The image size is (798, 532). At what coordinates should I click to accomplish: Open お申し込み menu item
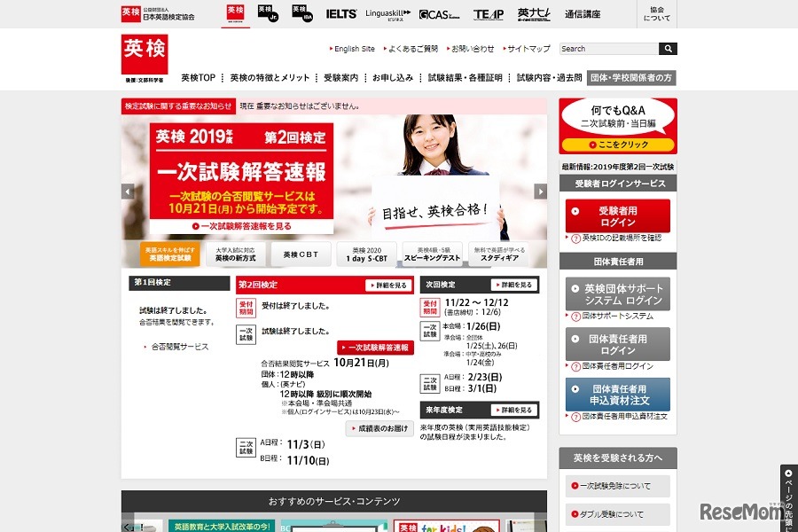pyautogui.click(x=393, y=78)
